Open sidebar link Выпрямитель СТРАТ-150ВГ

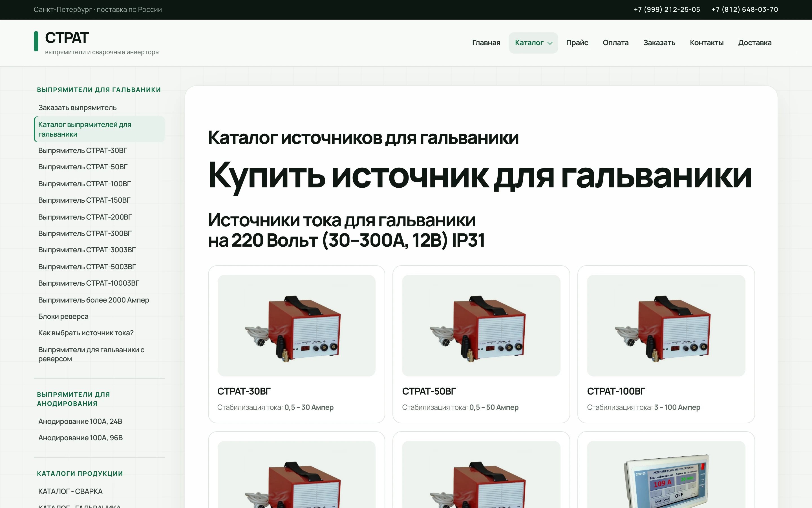tap(99, 200)
